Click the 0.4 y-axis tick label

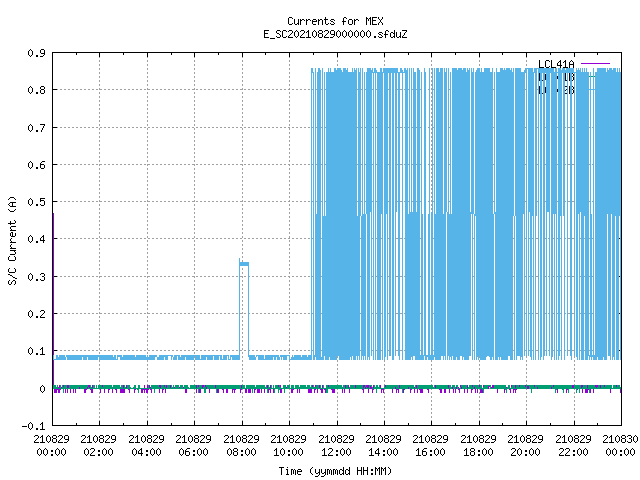pyautogui.click(x=36, y=239)
